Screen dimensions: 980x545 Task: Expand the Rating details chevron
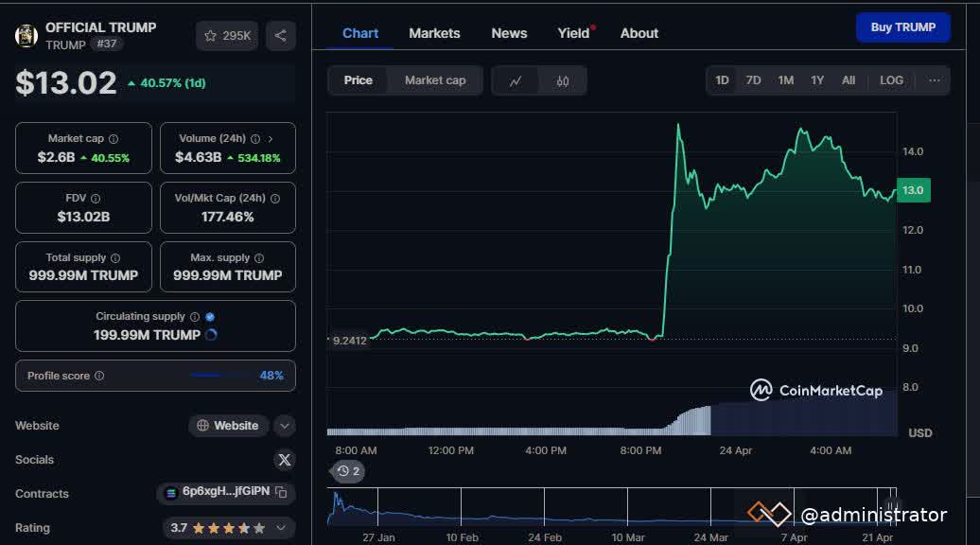[x=281, y=528]
